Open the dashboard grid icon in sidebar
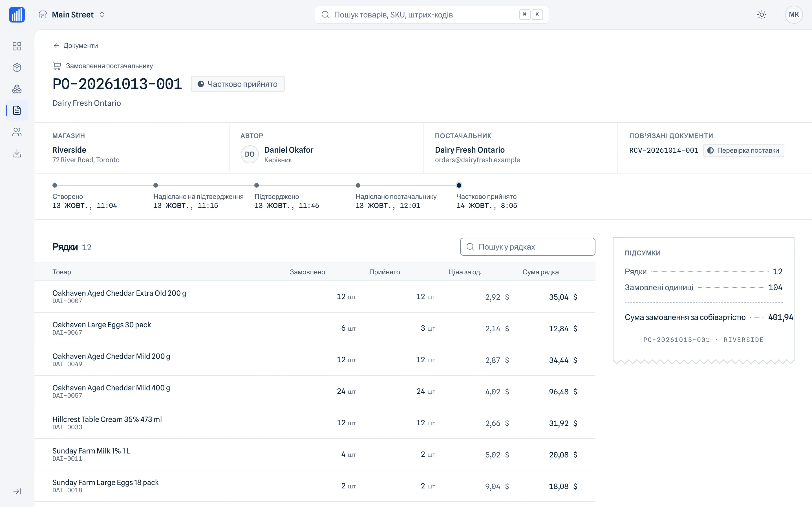 (x=17, y=46)
